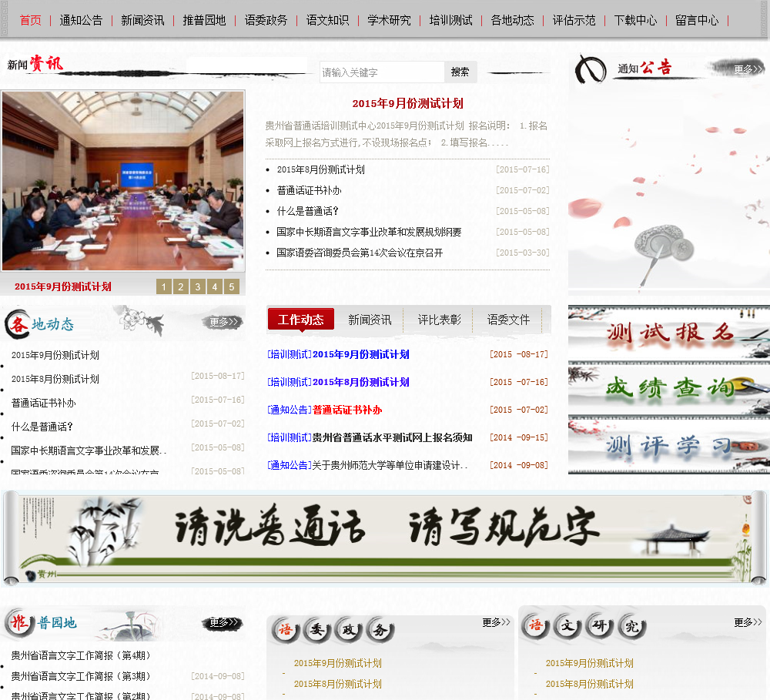Viewport: 770px width, 700px height.
Task: Click the 测试报名 banner
Action: (x=669, y=333)
